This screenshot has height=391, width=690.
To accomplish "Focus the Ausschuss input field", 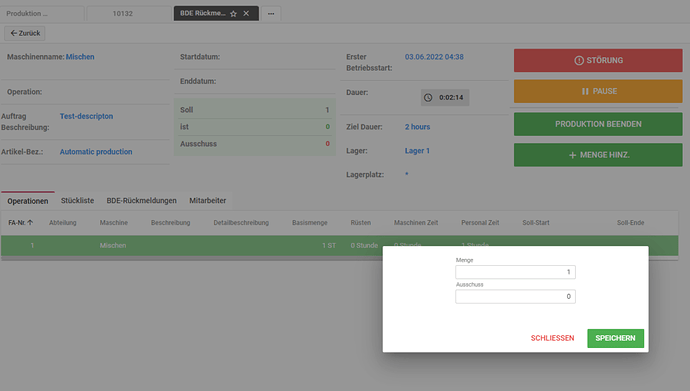I will (x=515, y=296).
